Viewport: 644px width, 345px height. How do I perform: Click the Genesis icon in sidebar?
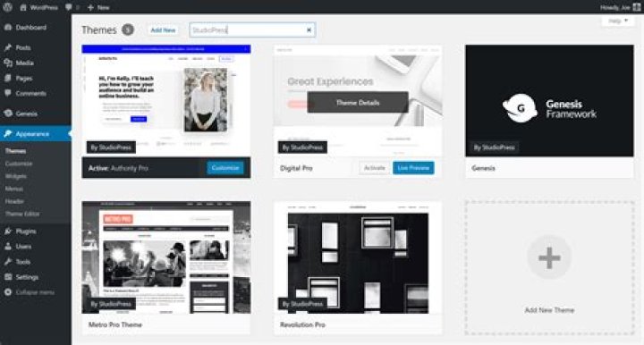coord(8,114)
